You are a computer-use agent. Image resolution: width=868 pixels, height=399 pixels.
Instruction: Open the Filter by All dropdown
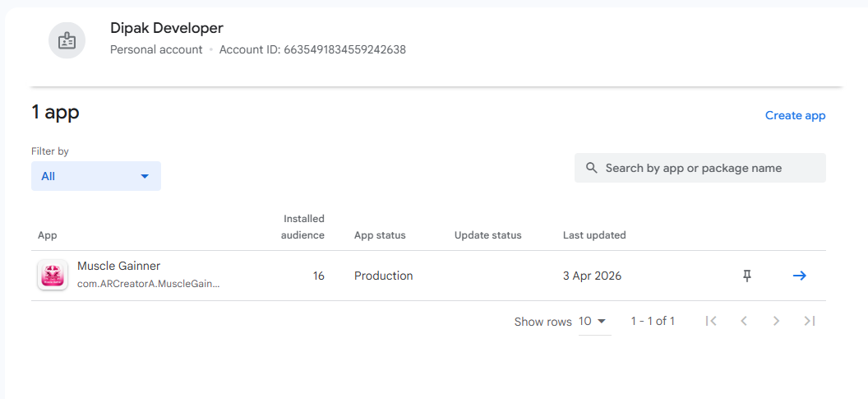pyautogui.click(x=95, y=176)
